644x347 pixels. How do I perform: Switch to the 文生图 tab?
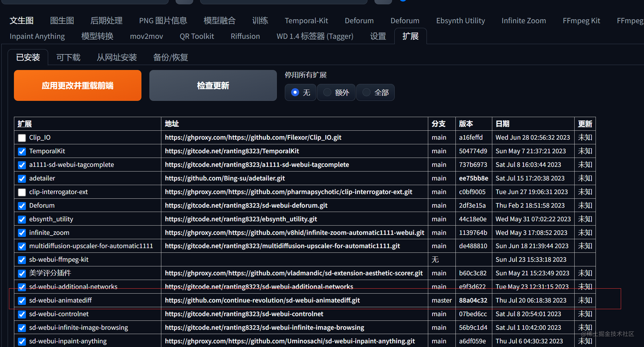tap(22, 21)
